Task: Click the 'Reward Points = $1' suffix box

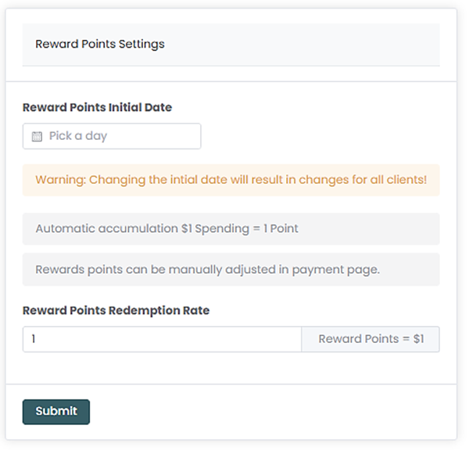Action: tap(370, 339)
